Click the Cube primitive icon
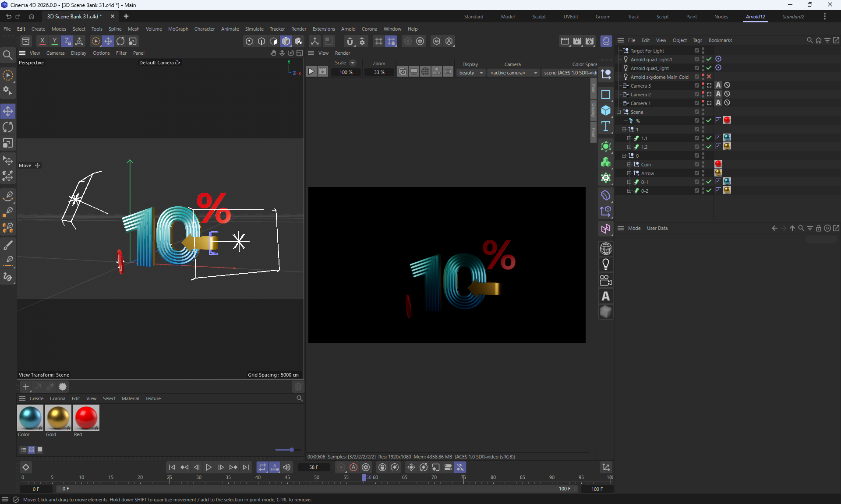 (x=606, y=110)
